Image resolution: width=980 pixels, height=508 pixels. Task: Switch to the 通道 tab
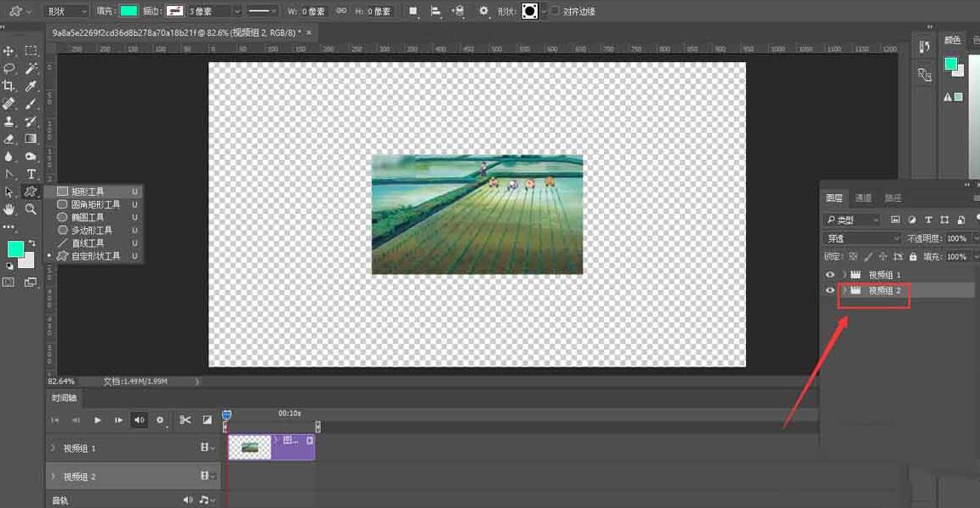click(x=863, y=197)
